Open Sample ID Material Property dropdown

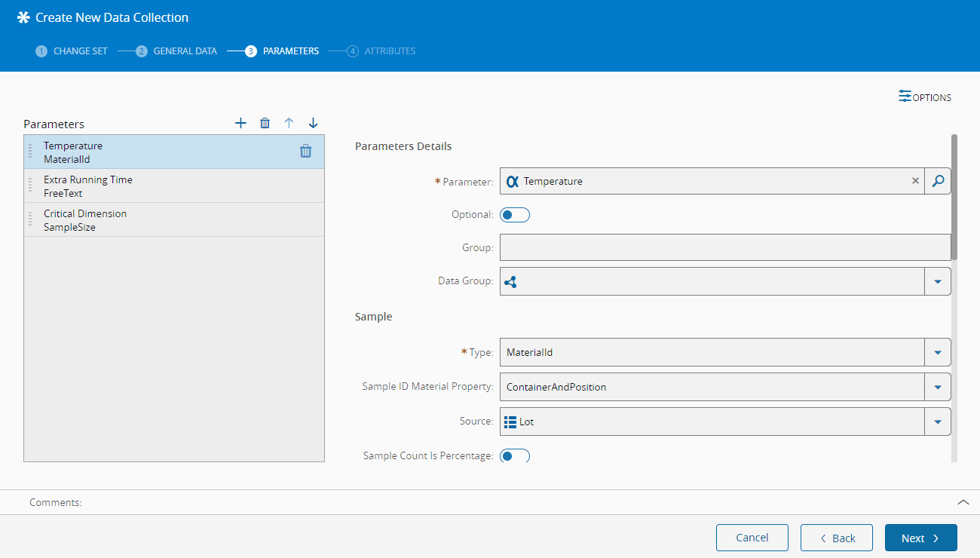938,387
